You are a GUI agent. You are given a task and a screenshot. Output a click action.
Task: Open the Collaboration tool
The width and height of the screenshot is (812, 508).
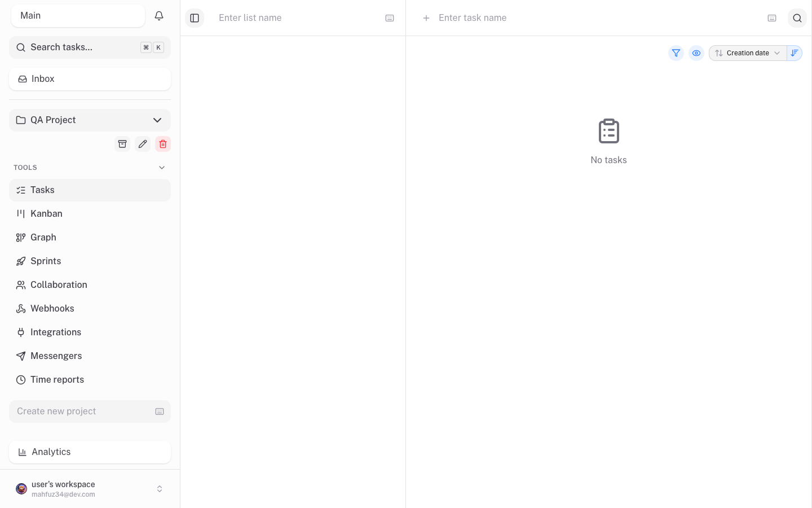[x=90, y=285]
